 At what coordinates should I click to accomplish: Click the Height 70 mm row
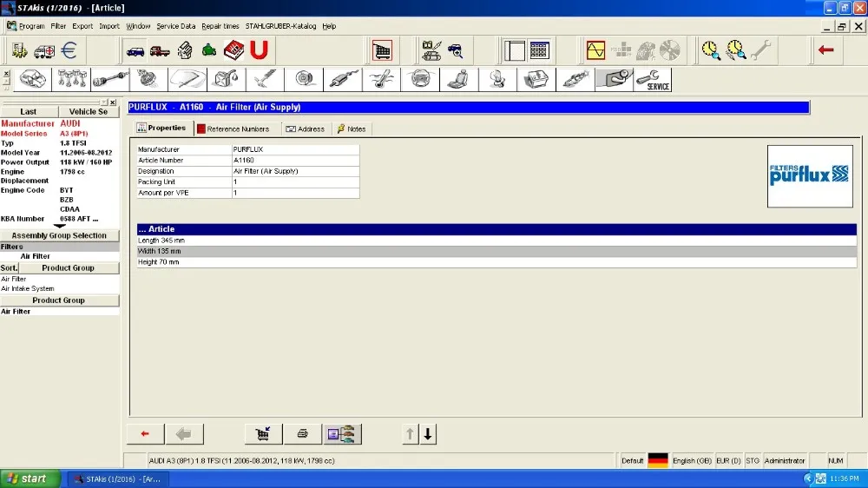[x=496, y=262]
